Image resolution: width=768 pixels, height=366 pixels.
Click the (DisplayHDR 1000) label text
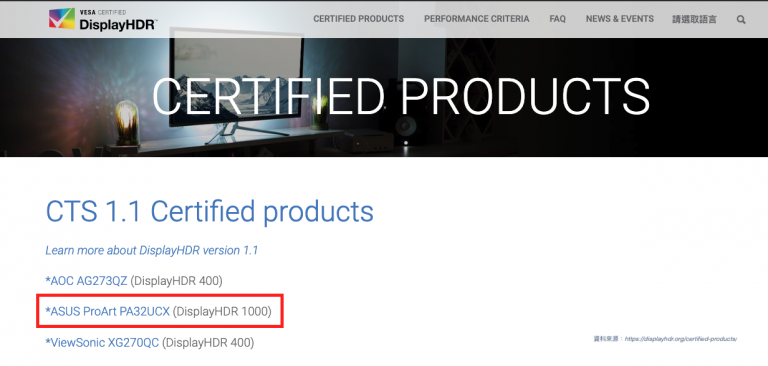pos(222,312)
